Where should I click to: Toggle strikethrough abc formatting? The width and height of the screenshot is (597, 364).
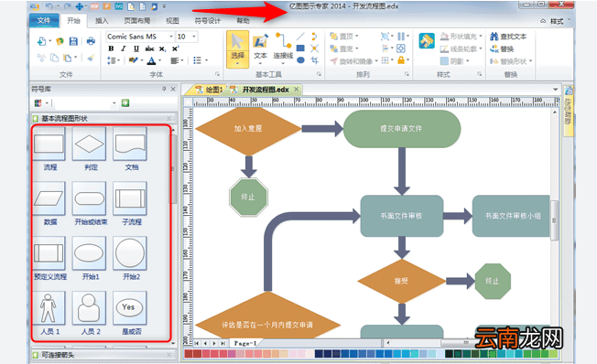[149, 48]
